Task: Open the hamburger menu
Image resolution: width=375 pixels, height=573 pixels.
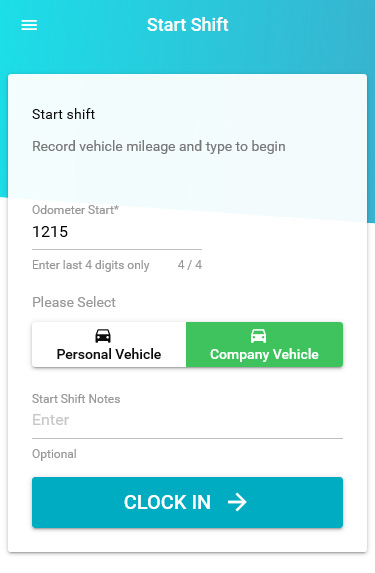Action: [x=29, y=25]
